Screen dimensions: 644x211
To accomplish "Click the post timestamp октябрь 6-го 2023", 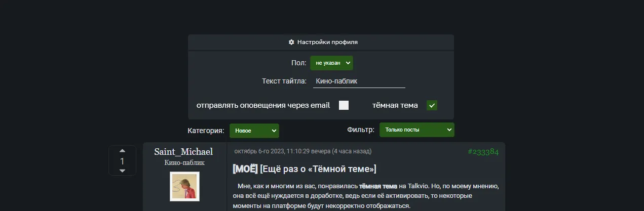I will pyautogui.click(x=302, y=151).
